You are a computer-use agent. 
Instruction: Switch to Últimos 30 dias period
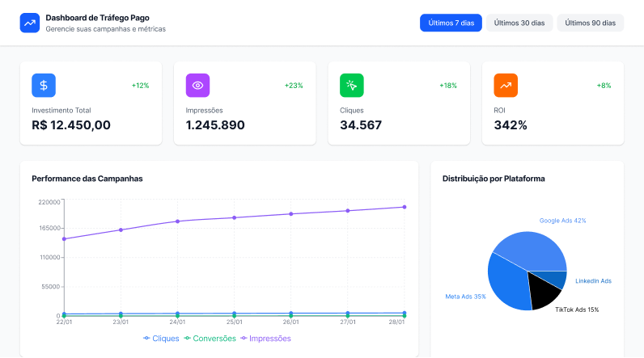click(519, 23)
